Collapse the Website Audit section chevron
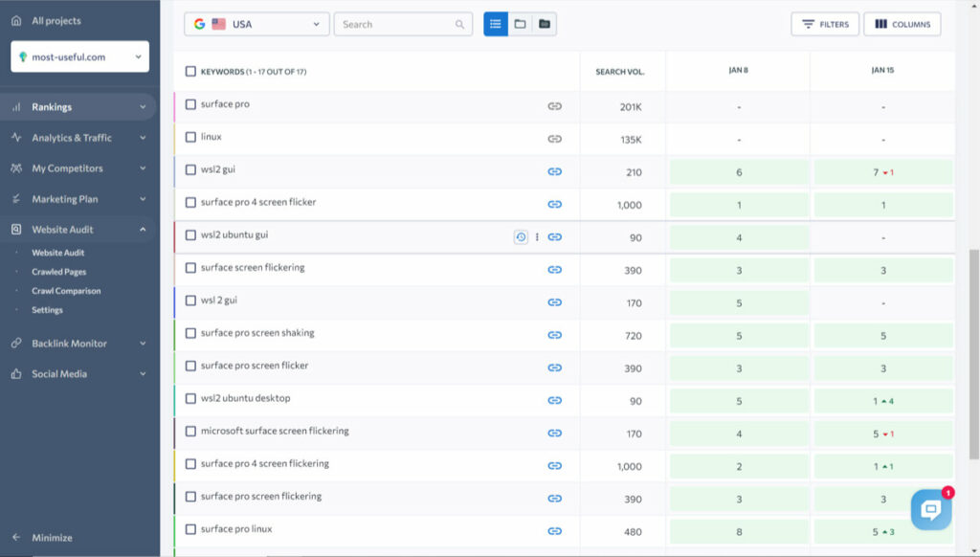 click(143, 230)
